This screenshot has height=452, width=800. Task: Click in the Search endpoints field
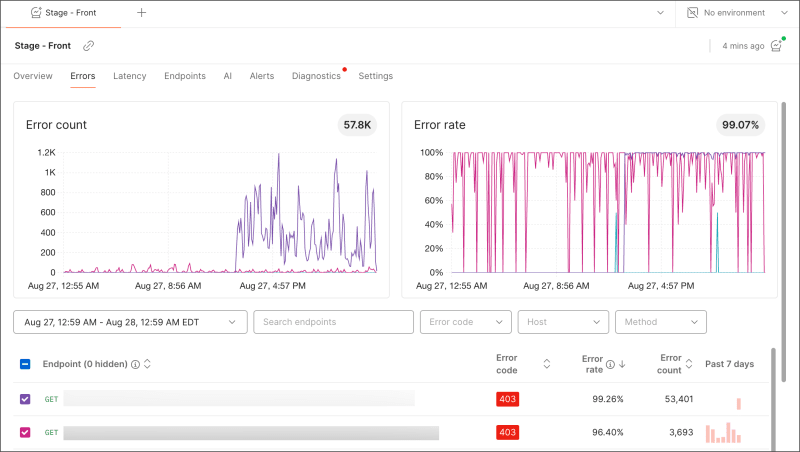pos(333,322)
